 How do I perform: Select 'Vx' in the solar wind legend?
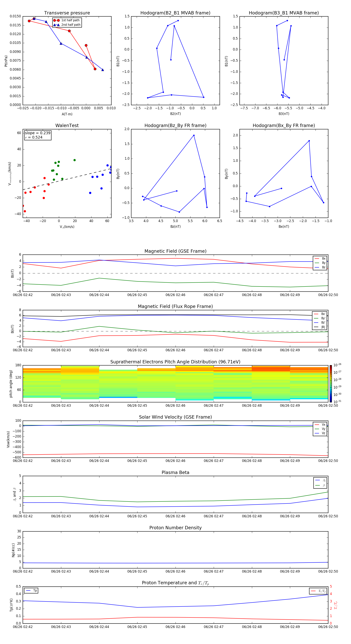click(320, 425)
